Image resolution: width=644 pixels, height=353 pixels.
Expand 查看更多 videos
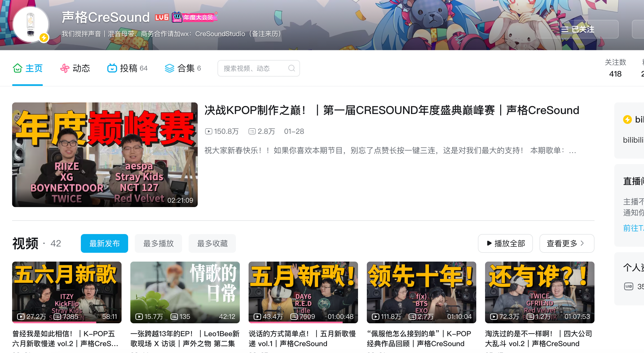point(567,243)
